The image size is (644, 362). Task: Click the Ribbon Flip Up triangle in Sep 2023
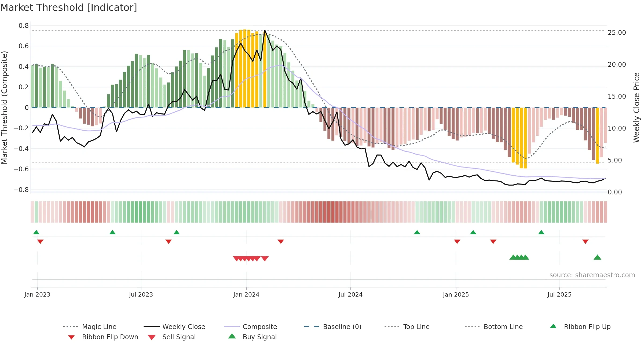(x=177, y=232)
